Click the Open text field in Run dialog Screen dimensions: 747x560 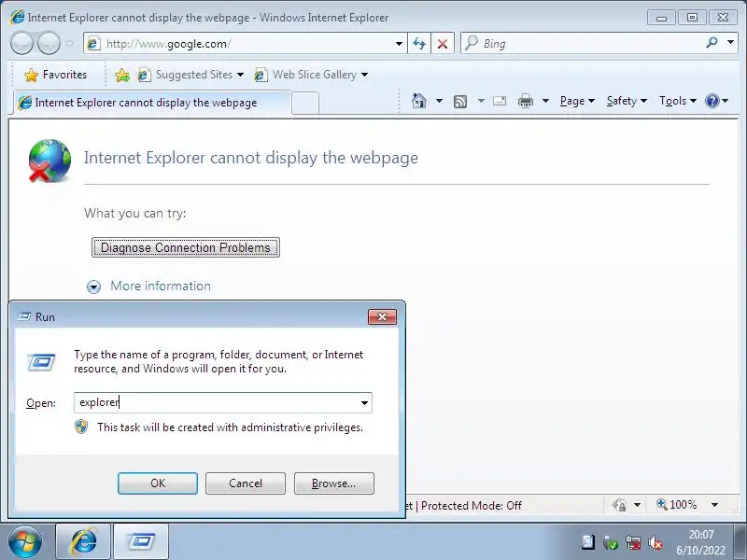pyautogui.click(x=217, y=402)
